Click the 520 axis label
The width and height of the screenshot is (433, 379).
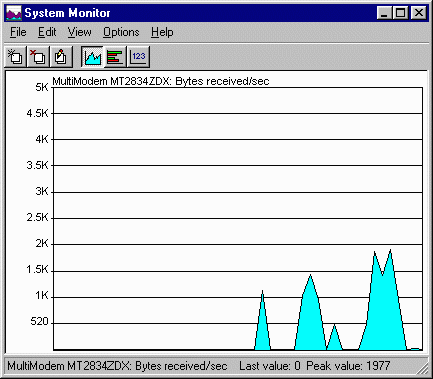coord(39,322)
